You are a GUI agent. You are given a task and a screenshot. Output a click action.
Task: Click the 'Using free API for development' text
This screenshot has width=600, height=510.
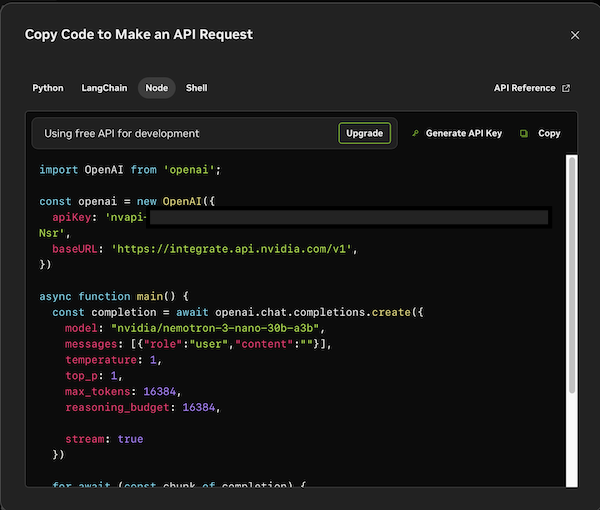pyautogui.click(x=122, y=134)
